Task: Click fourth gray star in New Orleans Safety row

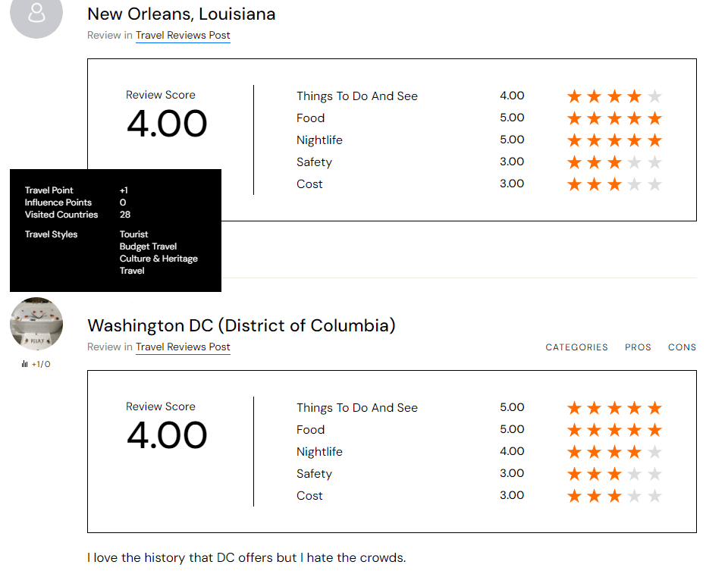Action: (635, 162)
